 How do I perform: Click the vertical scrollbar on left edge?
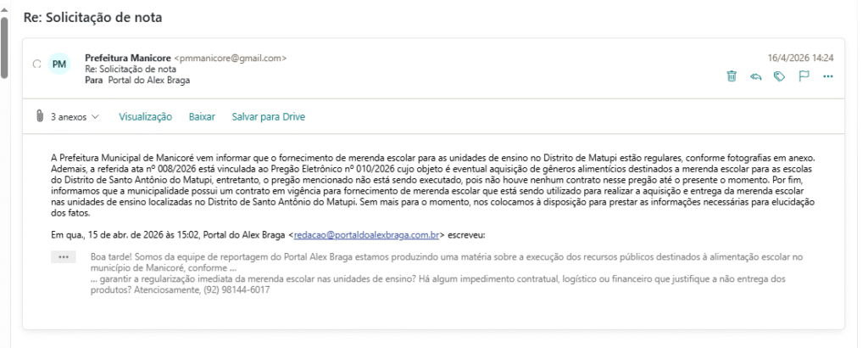[x=4, y=42]
